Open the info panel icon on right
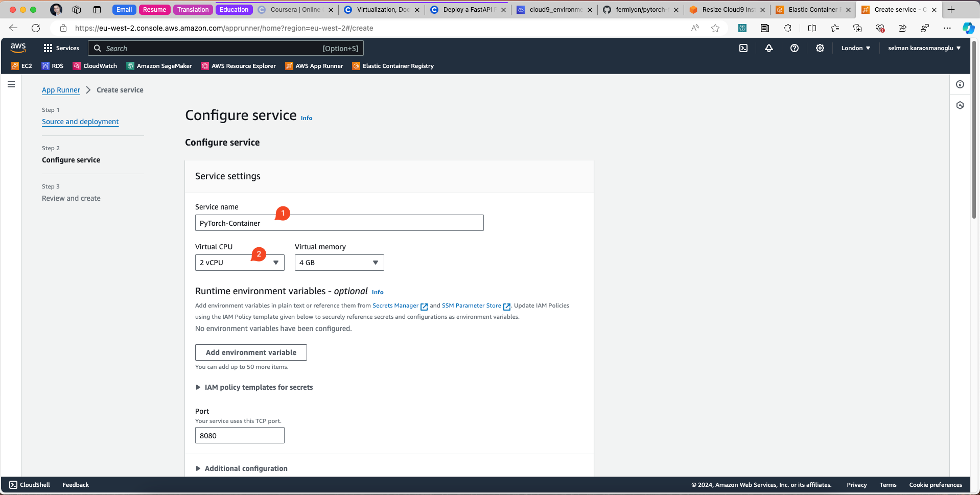This screenshot has width=980, height=495. (x=960, y=84)
